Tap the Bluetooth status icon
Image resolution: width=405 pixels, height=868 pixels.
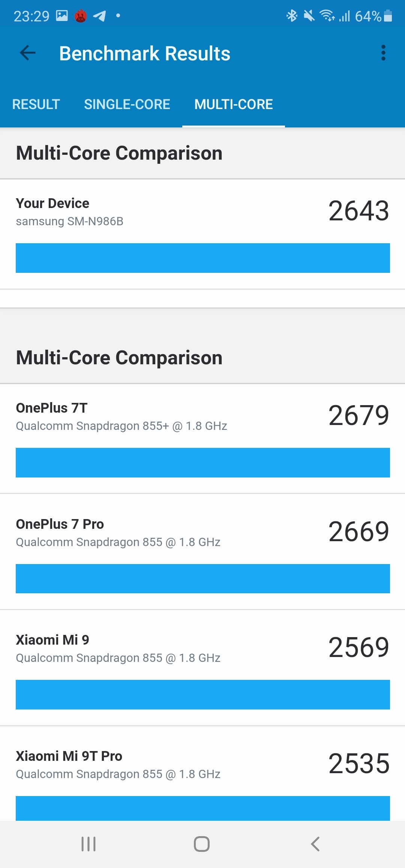(292, 16)
